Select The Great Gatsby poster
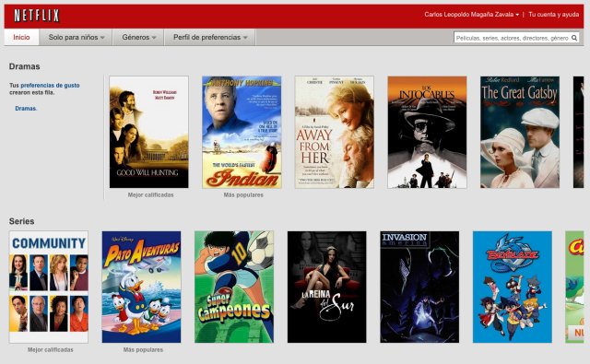The image size is (590, 364). (520, 132)
